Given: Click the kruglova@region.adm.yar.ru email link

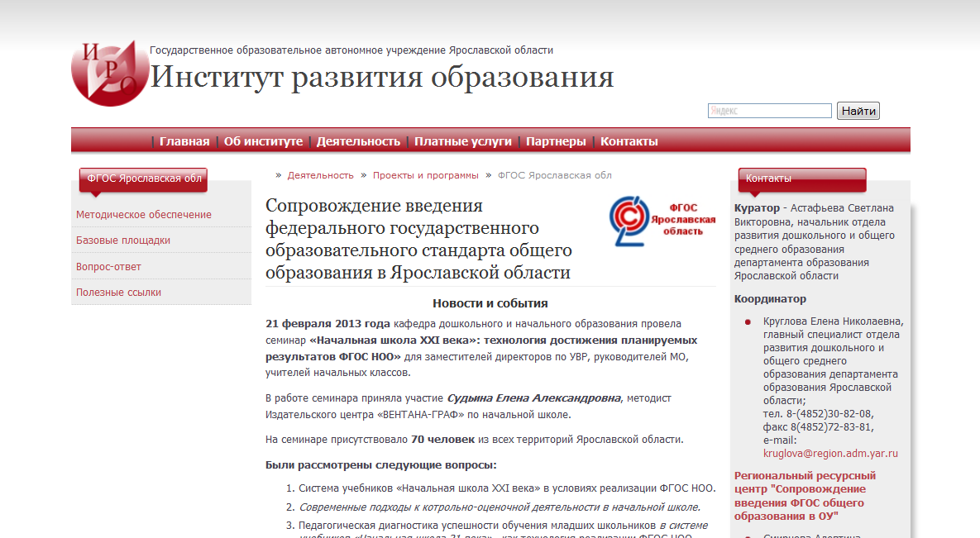Looking at the screenshot, I should tap(830, 454).
